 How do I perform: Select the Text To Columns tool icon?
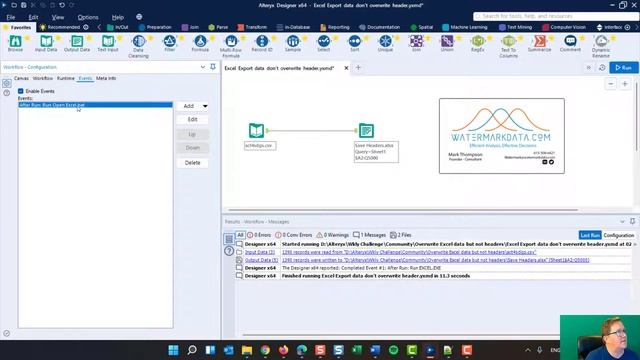pos(509,41)
